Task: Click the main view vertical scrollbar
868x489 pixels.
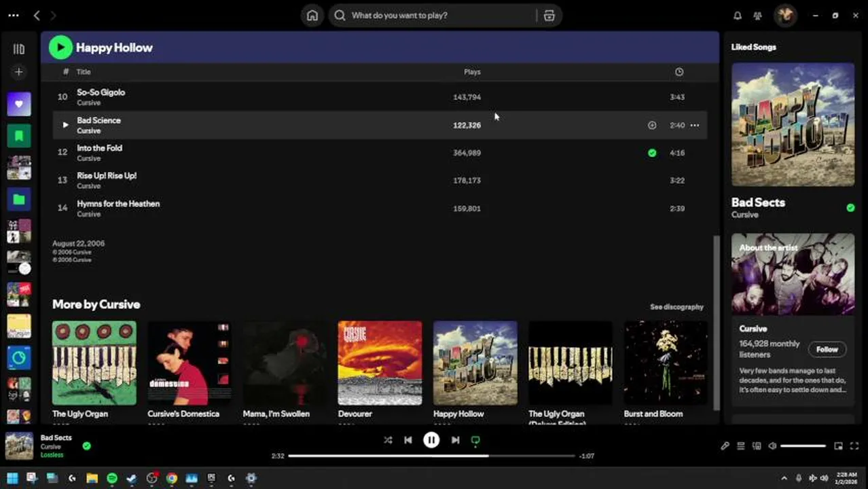Action: 715,323
